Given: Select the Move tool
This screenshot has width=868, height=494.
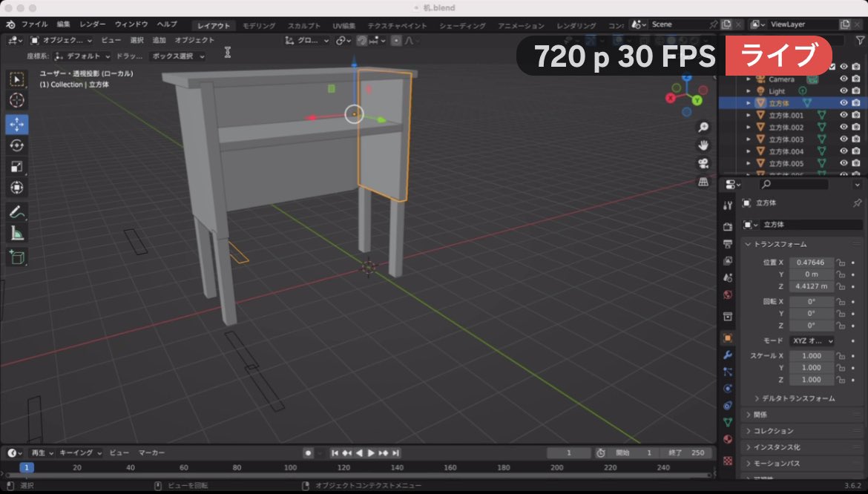Looking at the screenshot, I should click(16, 124).
